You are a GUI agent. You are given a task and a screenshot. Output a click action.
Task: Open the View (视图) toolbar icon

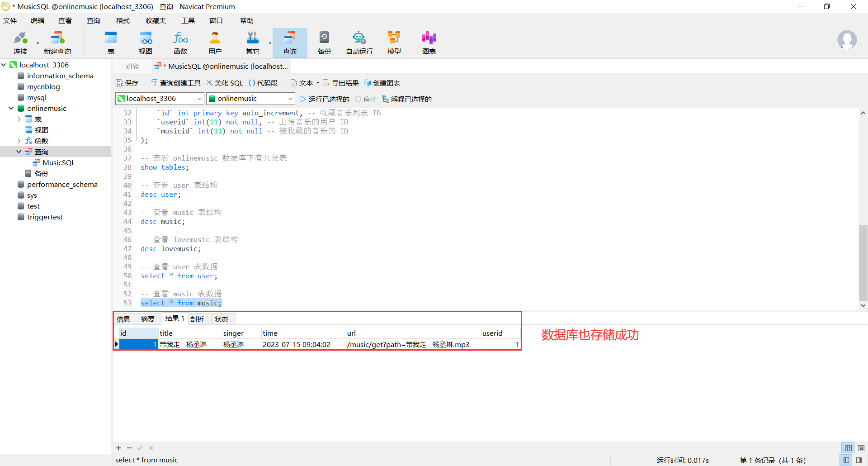pyautogui.click(x=146, y=43)
